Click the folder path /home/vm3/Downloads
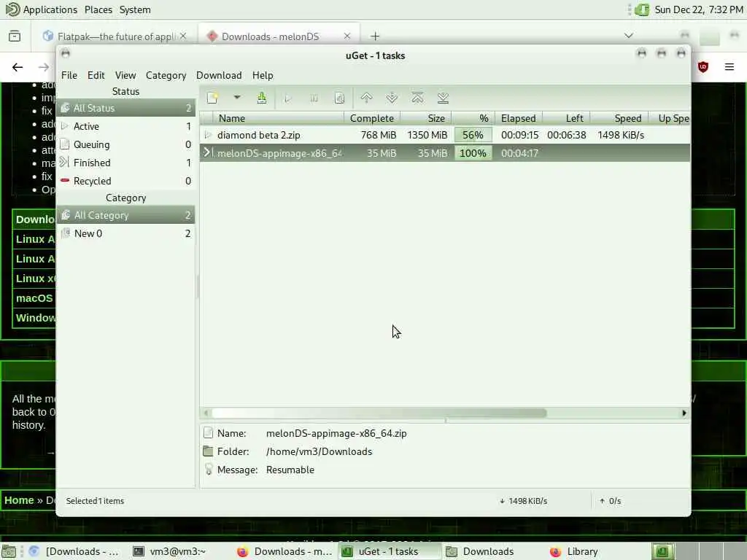 319,451
